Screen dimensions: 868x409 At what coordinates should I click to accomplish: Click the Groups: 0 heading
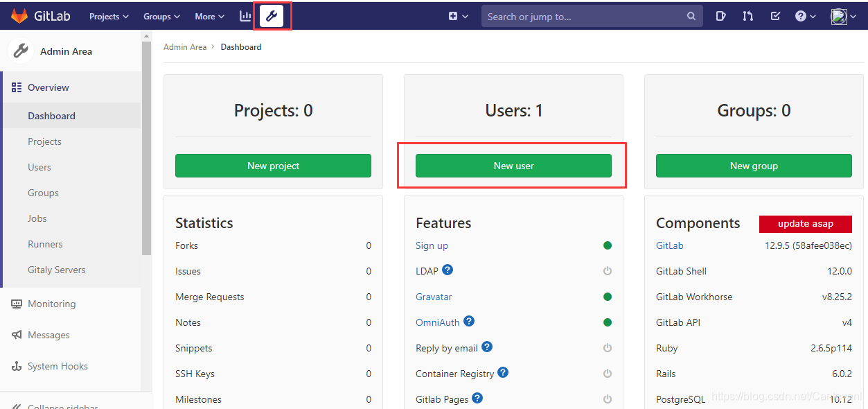click(754, 110)
